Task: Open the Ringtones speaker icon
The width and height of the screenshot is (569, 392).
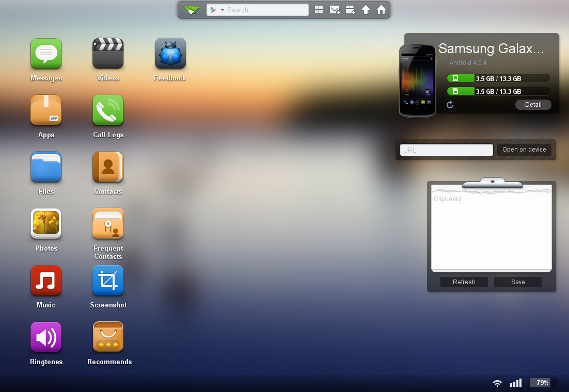Action: point(46,337)
